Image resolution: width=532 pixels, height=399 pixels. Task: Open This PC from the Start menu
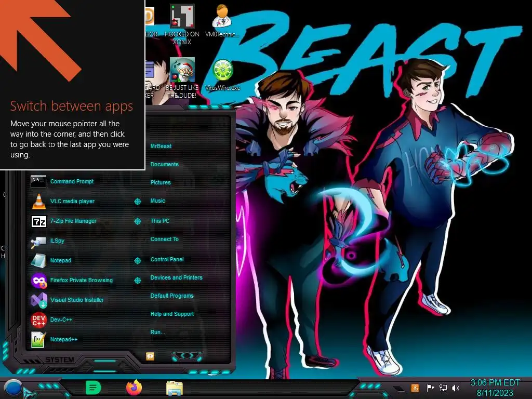coord(160,221)
